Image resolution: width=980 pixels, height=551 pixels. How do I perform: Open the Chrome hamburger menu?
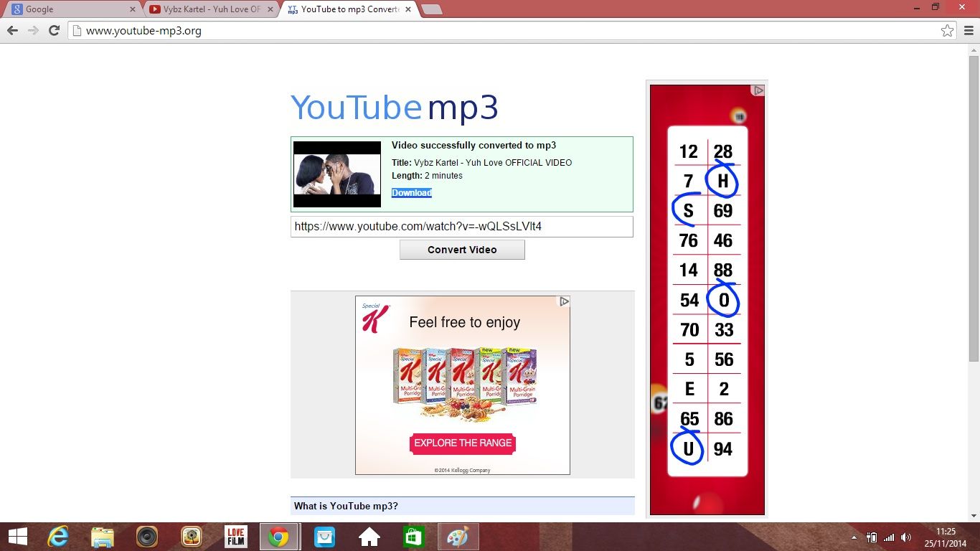968,31
